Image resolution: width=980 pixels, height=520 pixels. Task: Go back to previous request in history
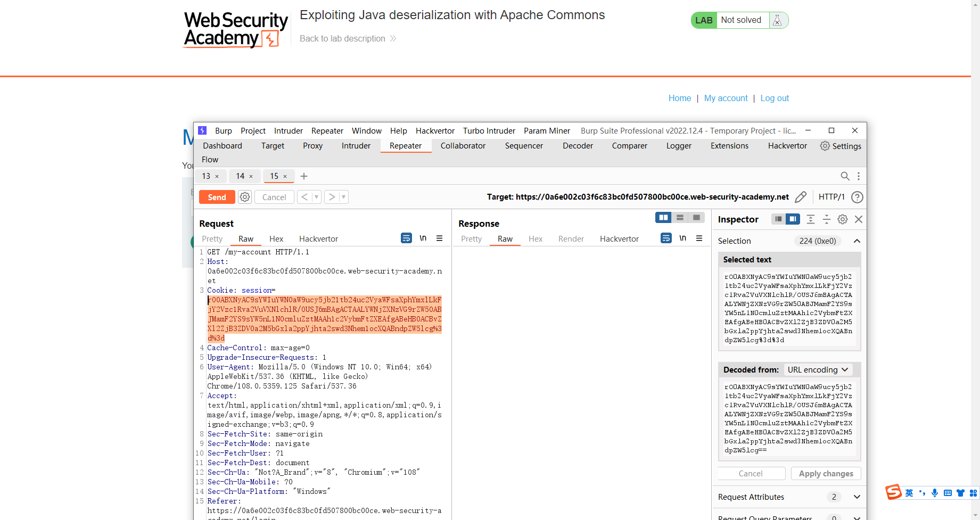pyautogui.click(x=304, y=197)
